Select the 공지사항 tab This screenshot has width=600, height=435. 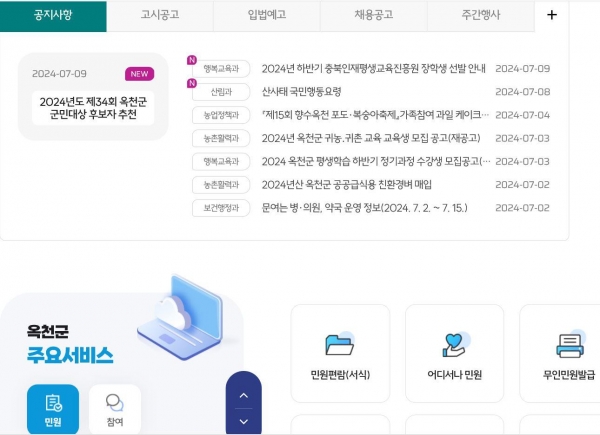[x=53, y=15]
